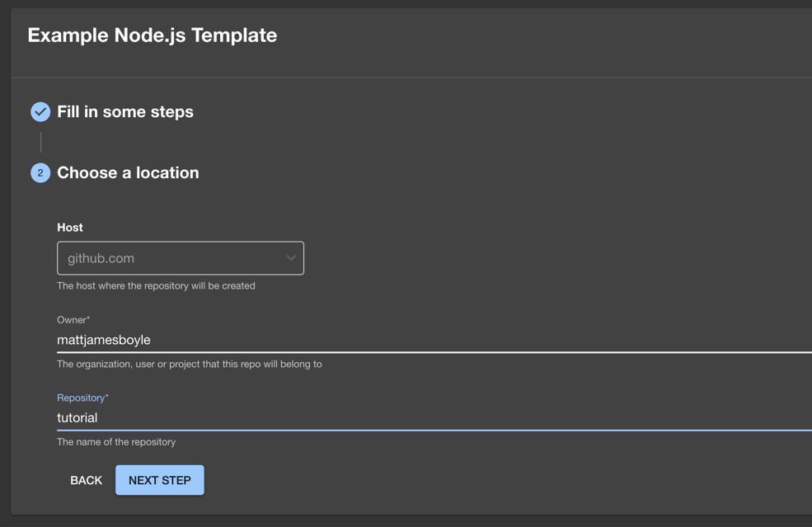Click the organization, user or project helper text
Image resolution: width=812 pixels, height=527 pixels.
[189, 365]
